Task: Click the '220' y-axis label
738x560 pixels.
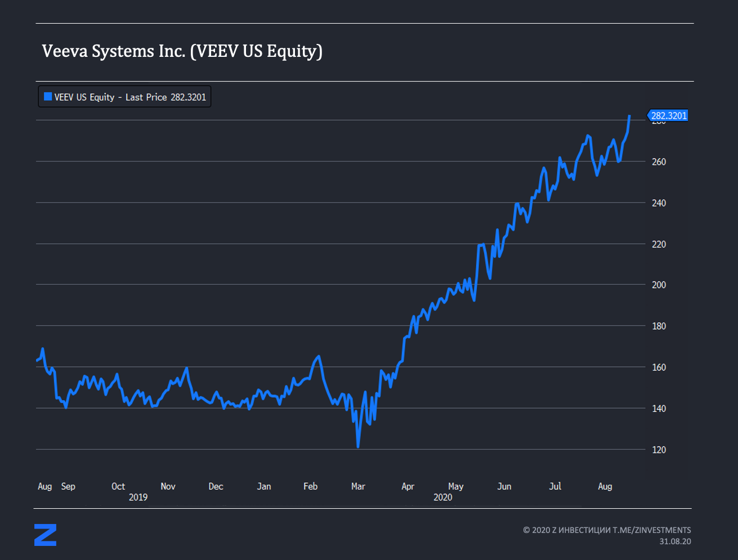Action: pyautogui.click(x=659, y=244)
